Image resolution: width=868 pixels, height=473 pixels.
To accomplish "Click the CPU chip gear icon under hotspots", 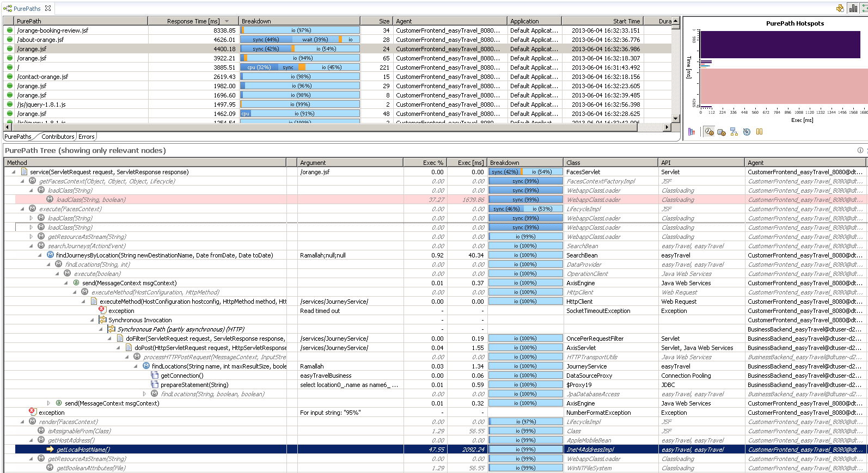I will tap(722, 132).
